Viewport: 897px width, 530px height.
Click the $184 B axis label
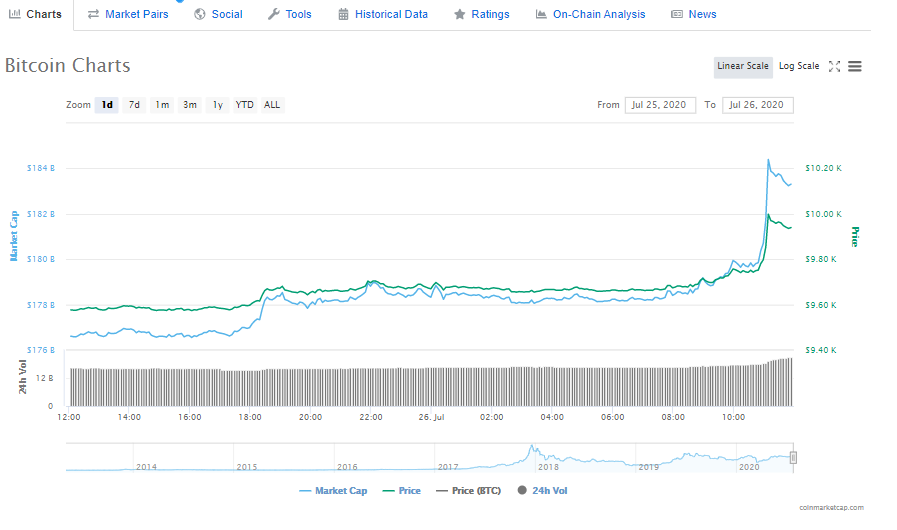(x=41, y=168)
